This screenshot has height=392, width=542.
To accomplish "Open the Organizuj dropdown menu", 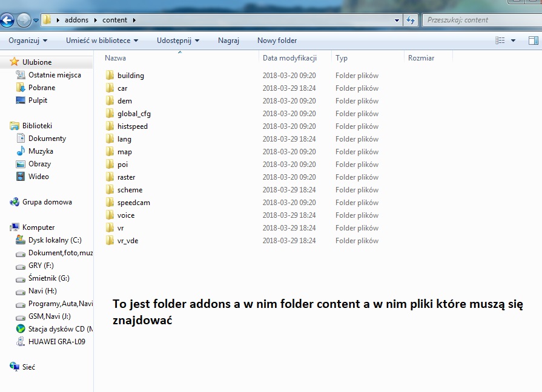I will click(28, 41).
